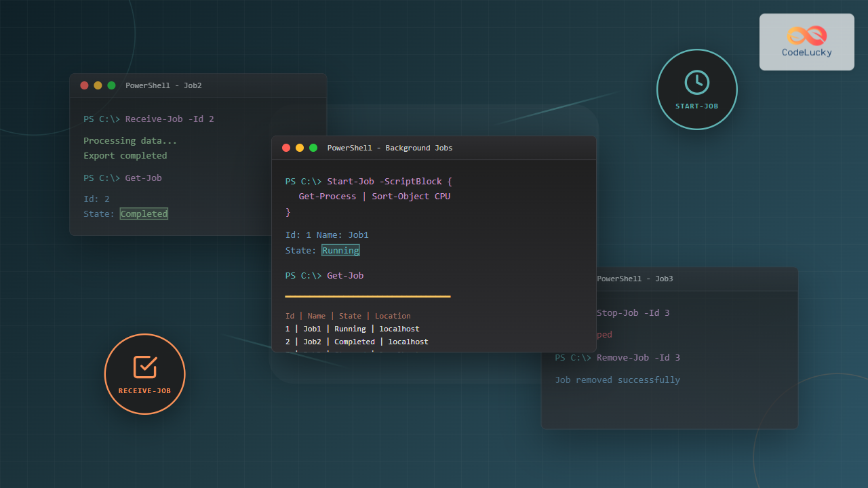
Task: Click the checkmark icon above RECEIVE-JOB
Action: (x=144, y=367)
